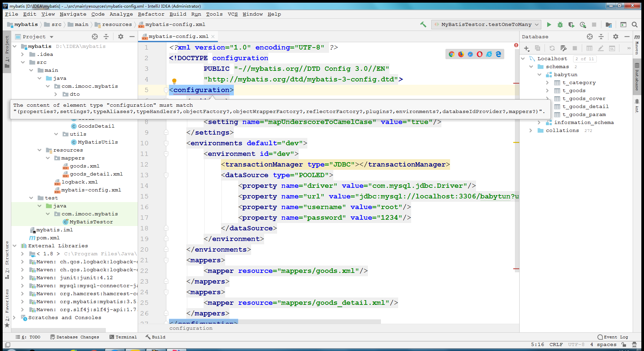Collapse the mybatis project root node
Screen dimensions: 644x351
[15, 46]
